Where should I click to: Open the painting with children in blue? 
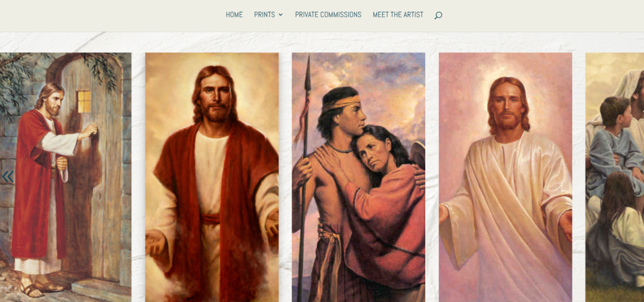(x=615, y=178)
